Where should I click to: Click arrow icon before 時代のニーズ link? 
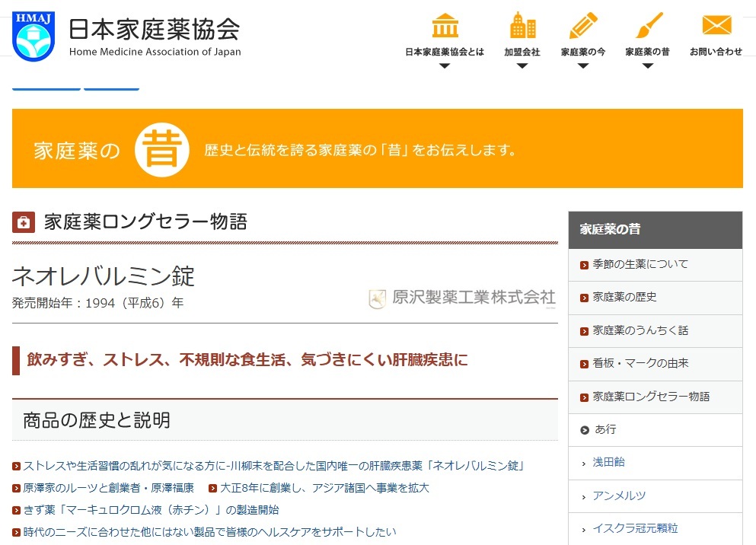click(17, 533)
